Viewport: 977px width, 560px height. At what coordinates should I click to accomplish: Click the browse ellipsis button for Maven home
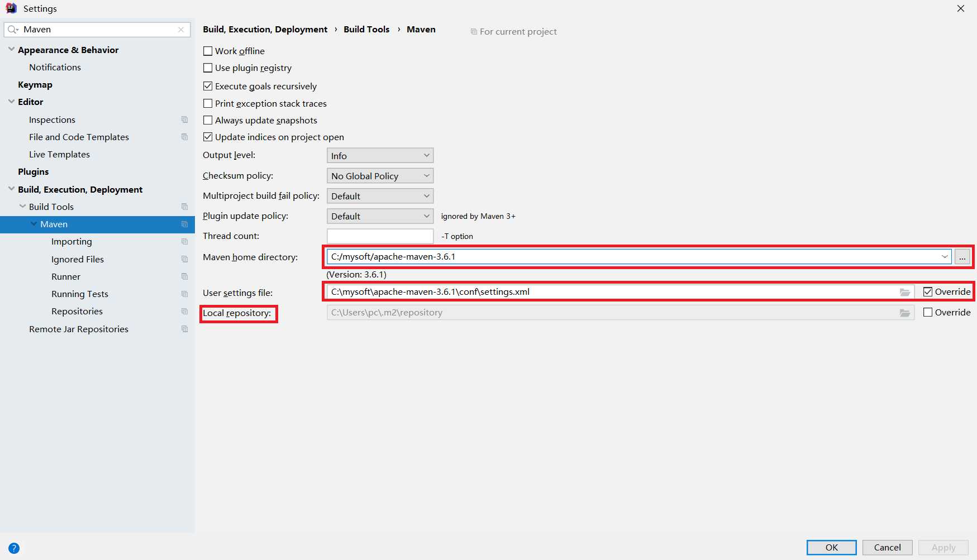962,257
